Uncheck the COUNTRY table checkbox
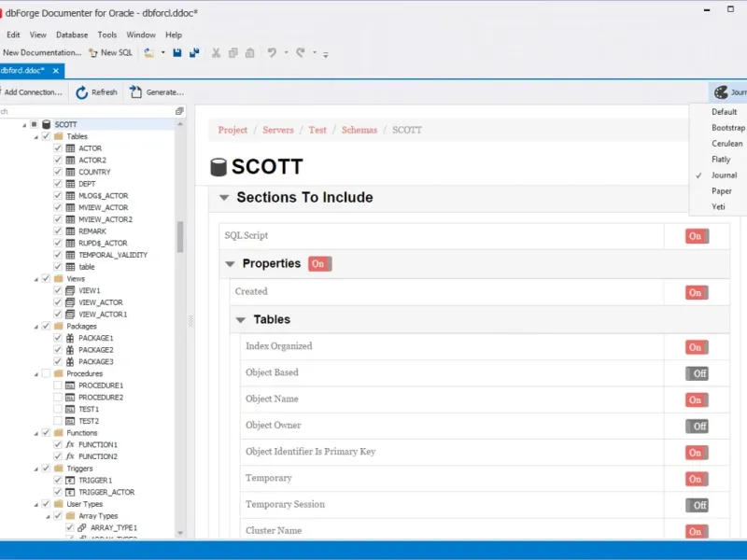This screenshot has height=560, width=747. 58,172
